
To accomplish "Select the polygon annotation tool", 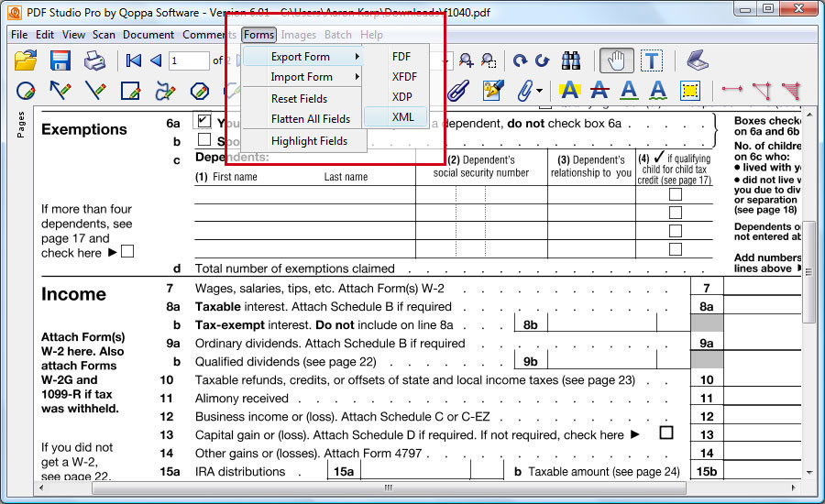I will [x=200, y=91].
